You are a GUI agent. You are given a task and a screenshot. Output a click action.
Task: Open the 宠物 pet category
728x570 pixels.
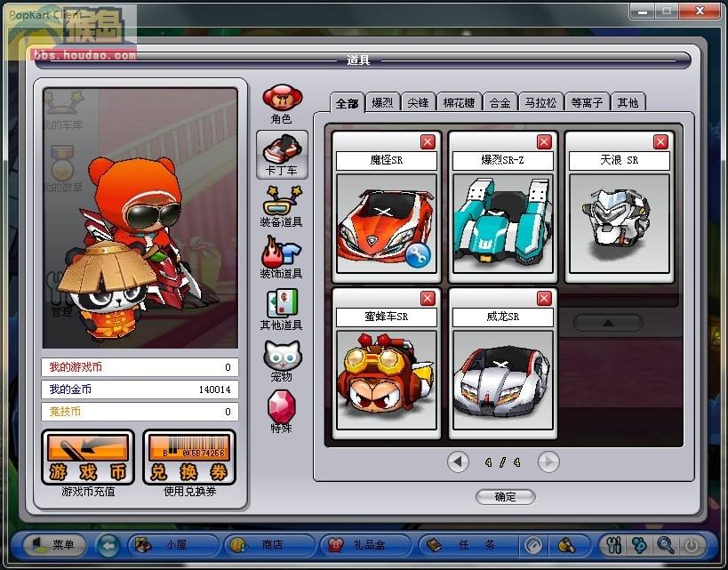pyautogui.click(x=282, y=361)
